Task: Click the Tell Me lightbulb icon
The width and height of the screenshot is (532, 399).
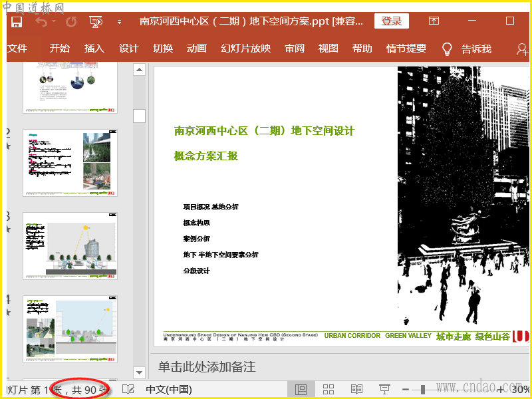Action: [447, 49]
